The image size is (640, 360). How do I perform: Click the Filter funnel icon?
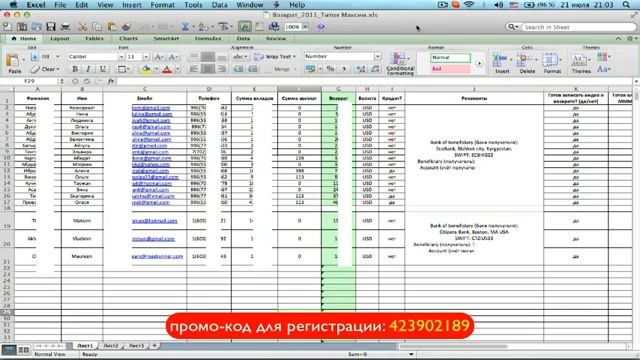[x=223, y=27]
